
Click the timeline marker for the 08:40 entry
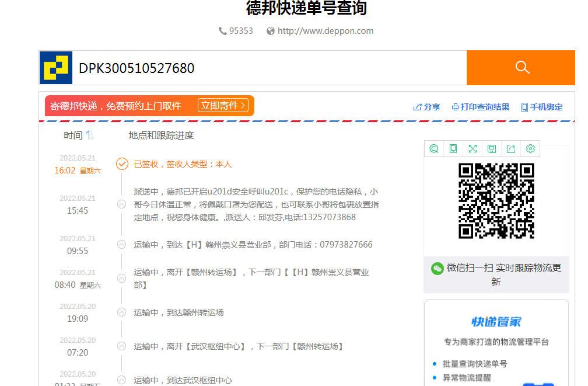click(x=121, y=278)
